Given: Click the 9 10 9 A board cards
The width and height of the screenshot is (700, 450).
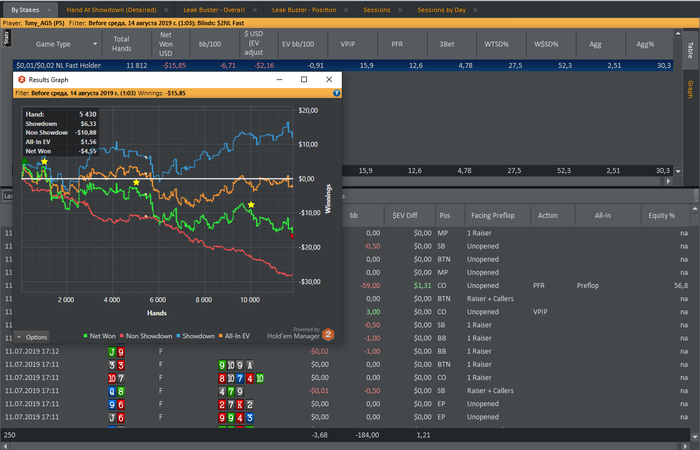Looking at the screenshot, I should pyautogui.click(x=236, y=365).
